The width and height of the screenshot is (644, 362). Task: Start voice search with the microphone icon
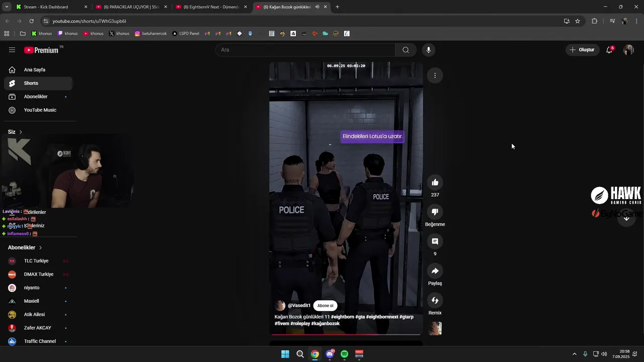click(x=428, y=50)
